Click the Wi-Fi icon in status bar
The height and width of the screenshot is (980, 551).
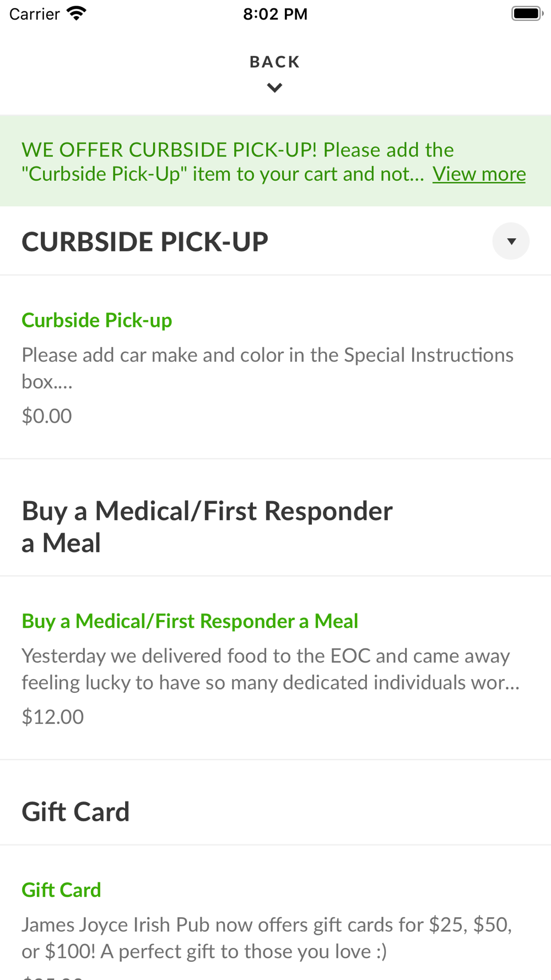(77, 14)
